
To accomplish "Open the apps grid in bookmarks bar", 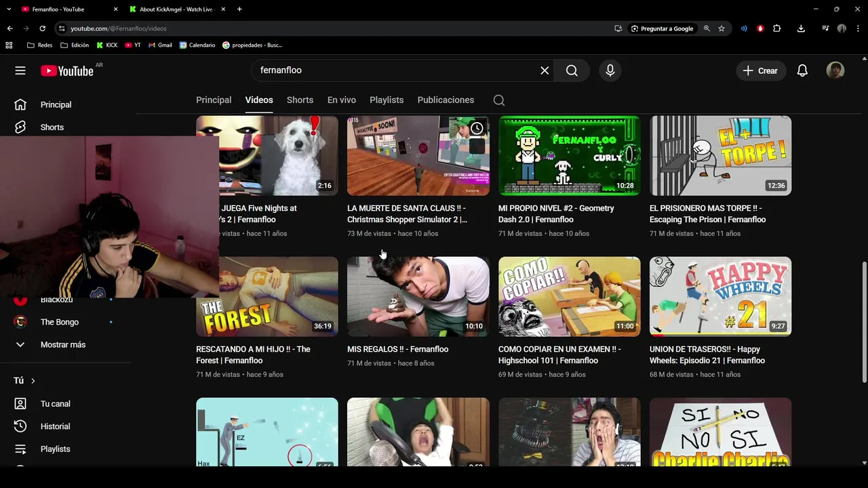I will (9, 45).
